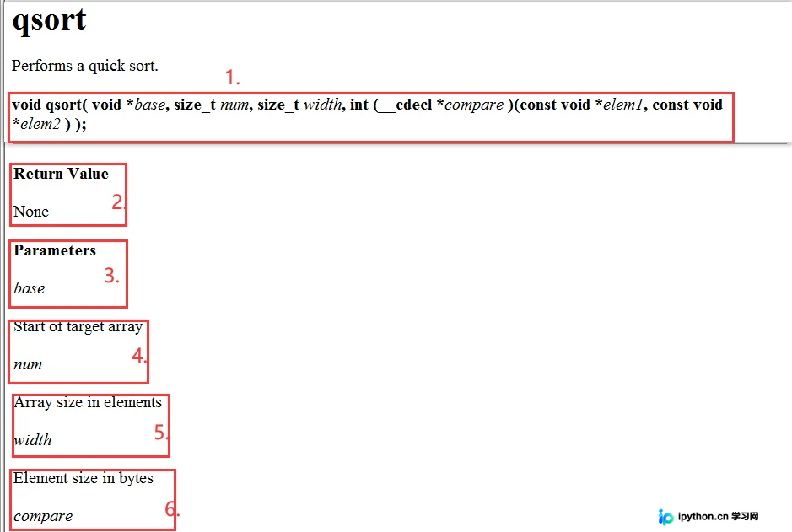Click the 'Array size in elements' text

click(88, 402)
